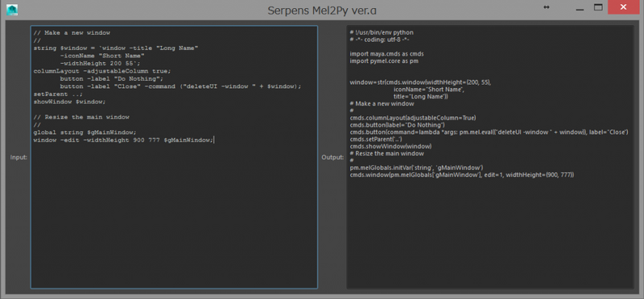Click the 'title="Long Name"))' output line
The height and width of the screenshot is (299, 644).
(420, 97)
